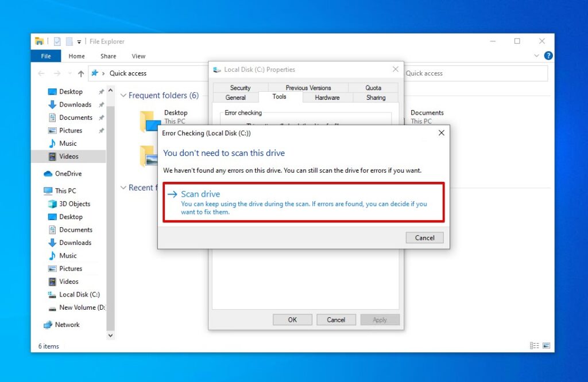Click the back navigation arrow
This screenshot has height=382, width=588.
(x=41, y=73)
